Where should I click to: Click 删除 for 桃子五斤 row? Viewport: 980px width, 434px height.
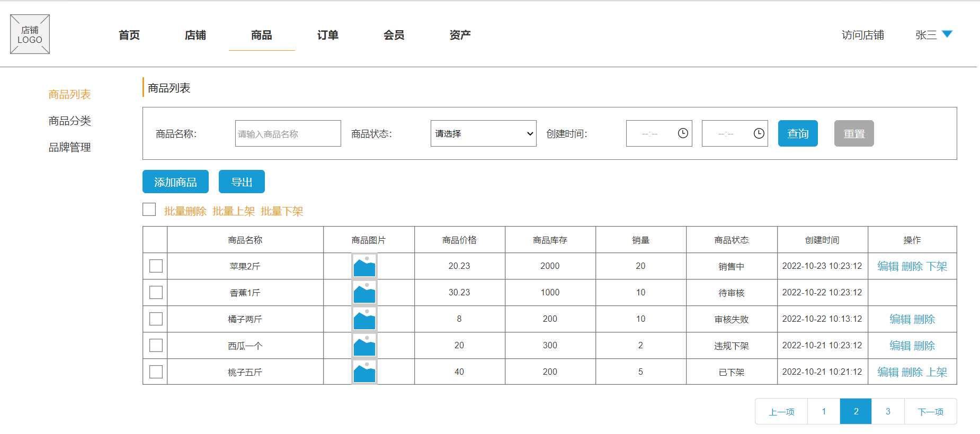912,372
